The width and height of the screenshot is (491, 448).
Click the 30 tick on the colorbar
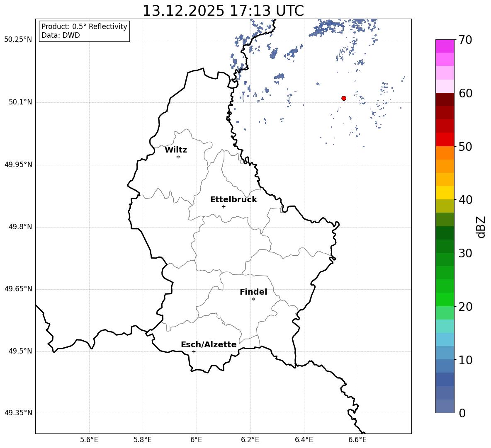tap(465, 253)
